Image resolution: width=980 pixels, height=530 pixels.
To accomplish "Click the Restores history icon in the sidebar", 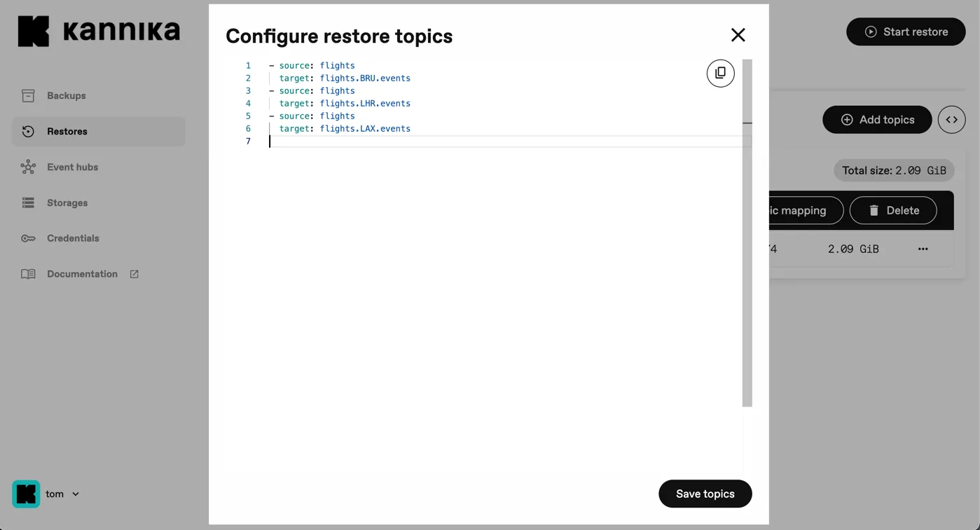I will pos(28,131).
